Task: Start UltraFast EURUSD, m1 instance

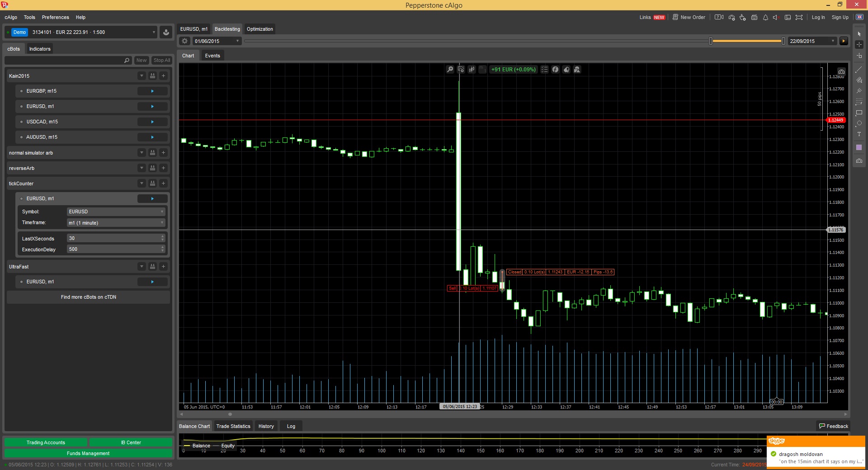Action: [x=152, y=282]
